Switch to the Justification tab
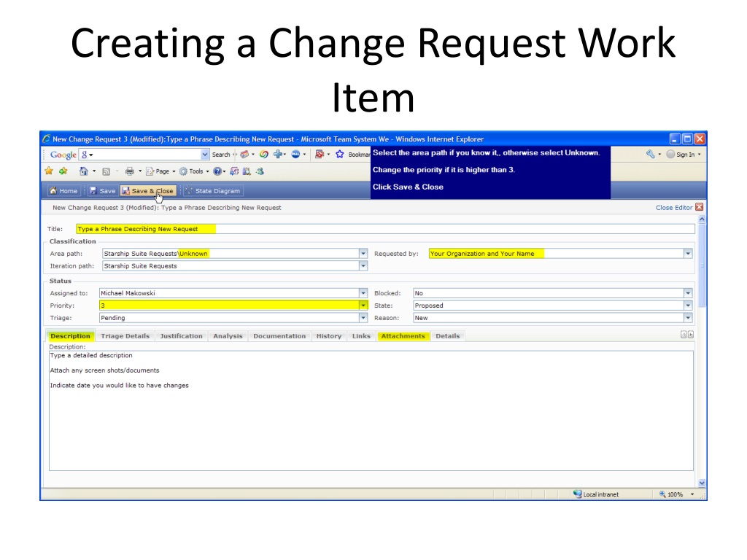This screenshot has width=747, height=560. [181, 336]
